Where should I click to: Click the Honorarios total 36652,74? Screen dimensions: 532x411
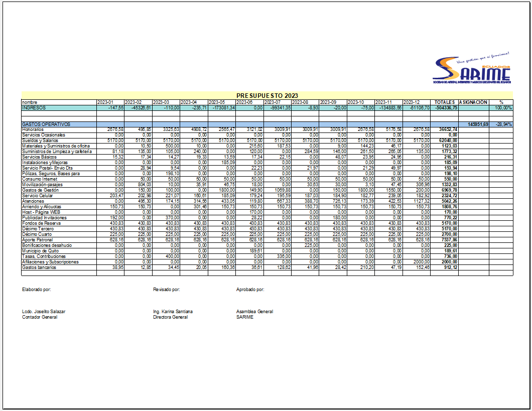[x=448, y=129]
